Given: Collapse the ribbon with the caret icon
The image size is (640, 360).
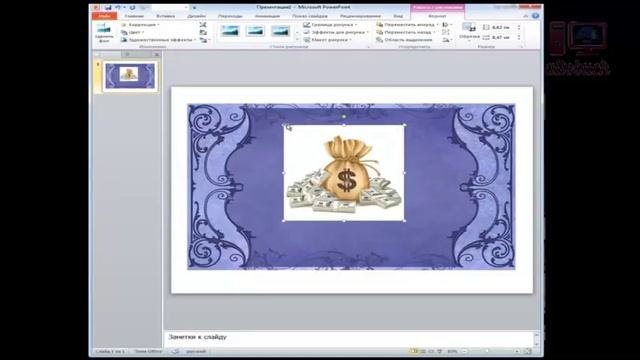Looking at the screenshot, I should (526, 16).
